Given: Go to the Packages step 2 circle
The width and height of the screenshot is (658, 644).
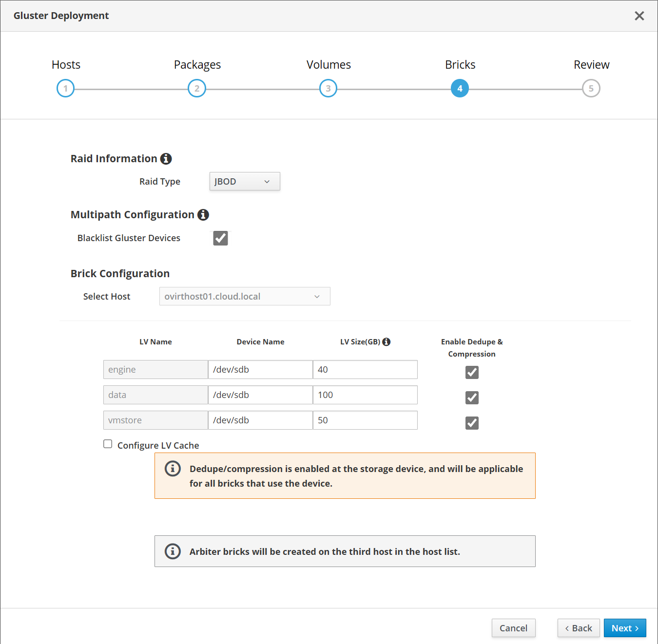Looking at the screenshot, I should tap(197, 89).
